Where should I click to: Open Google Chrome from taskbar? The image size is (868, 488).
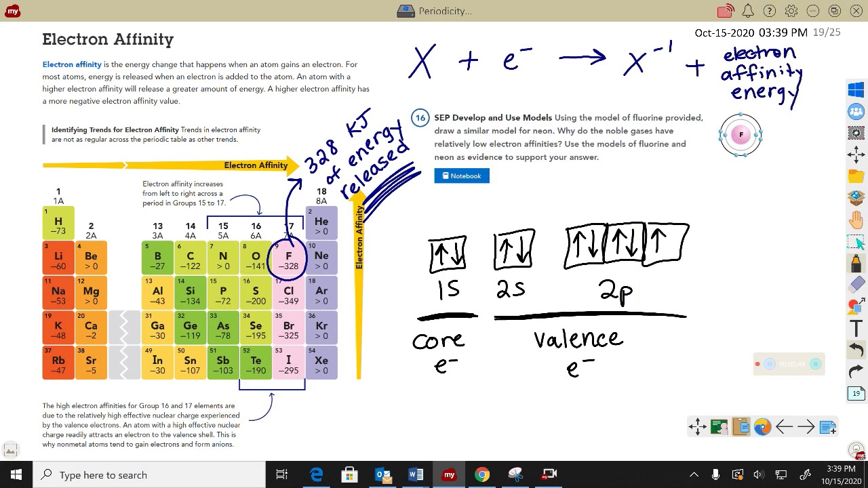[482, 474]
